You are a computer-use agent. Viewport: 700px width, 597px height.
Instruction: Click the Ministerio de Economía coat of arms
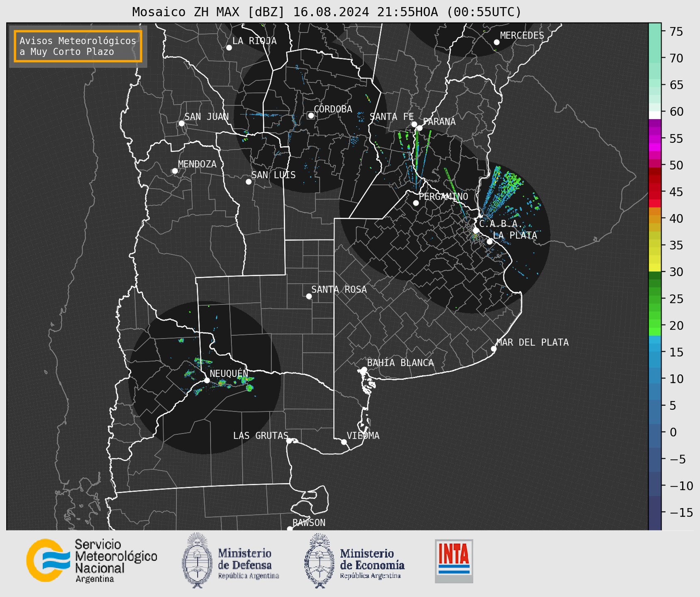tap(320, 560)
